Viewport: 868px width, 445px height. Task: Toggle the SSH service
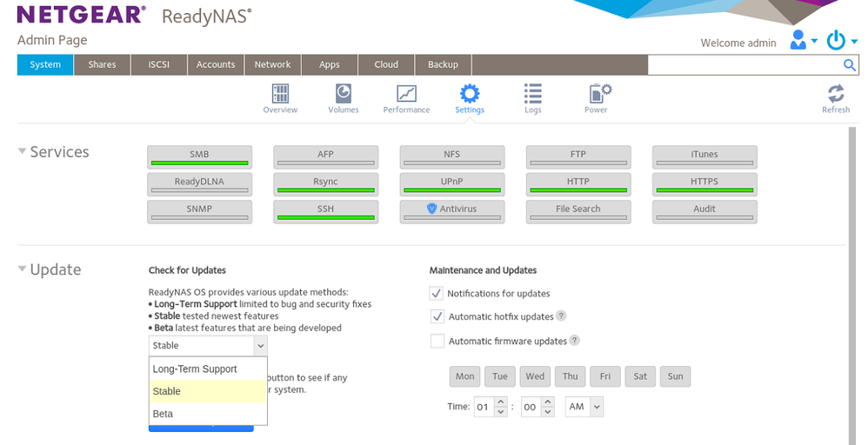[x=325, y=212]
